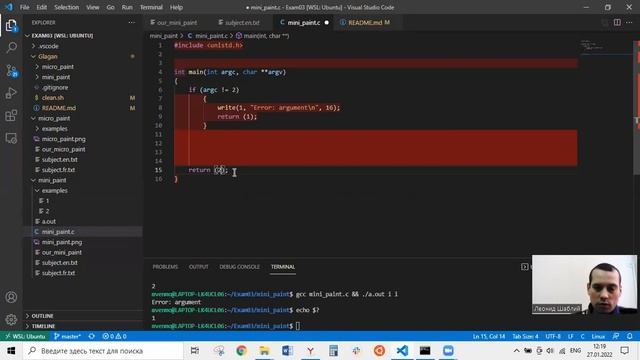This screenshot has height=360, width=640.
Task: Click in the terminal prompt area
Action: [298, 326]
